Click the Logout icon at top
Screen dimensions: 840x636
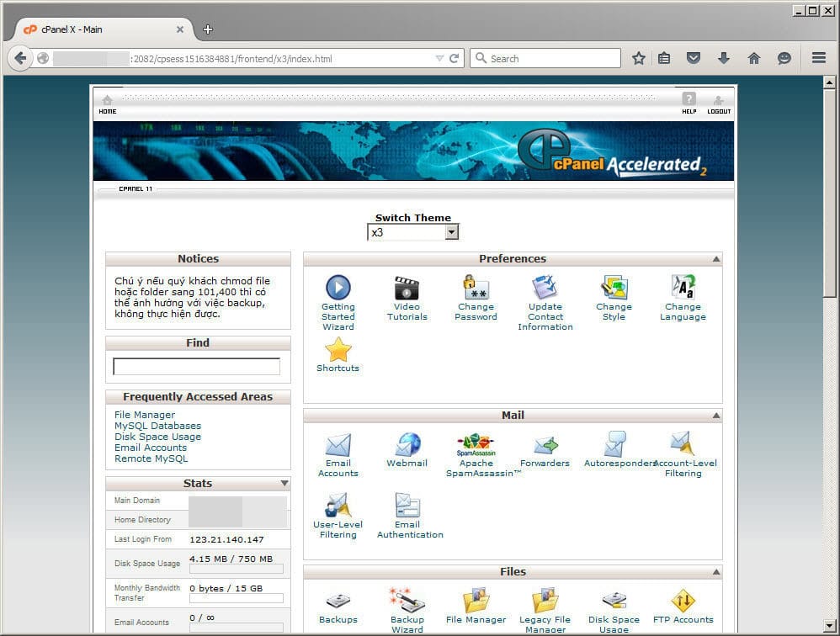718,103
